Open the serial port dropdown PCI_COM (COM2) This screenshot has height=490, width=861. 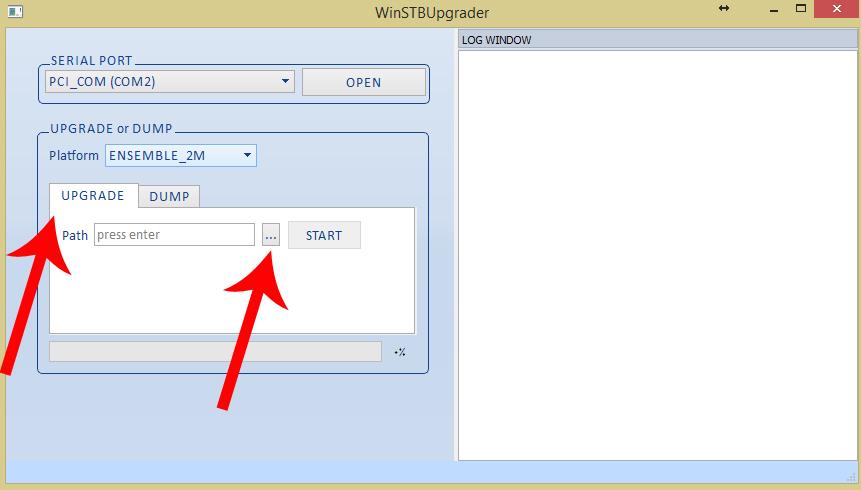[170, 81]
